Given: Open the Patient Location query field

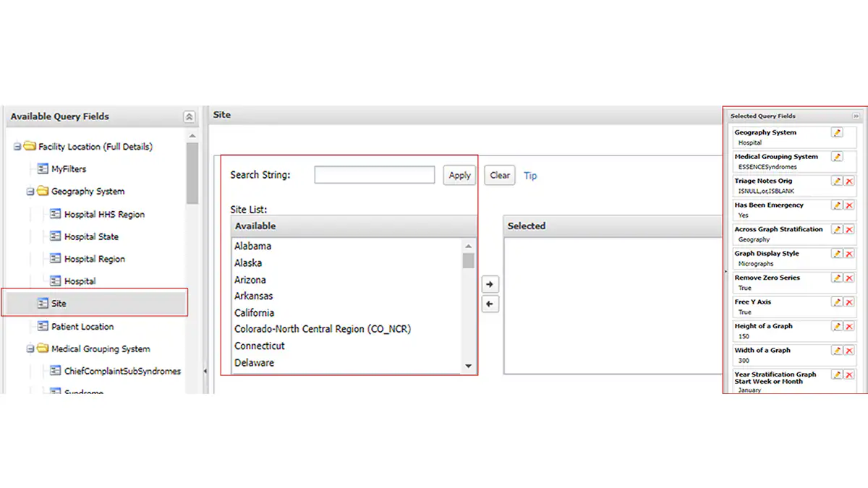Looking at the screenshot, I should click(x=82, y=327).
